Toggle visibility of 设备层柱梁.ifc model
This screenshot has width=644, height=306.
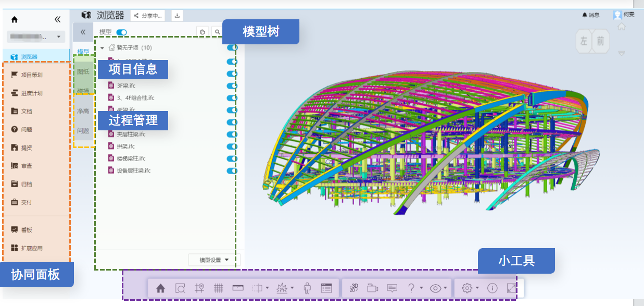click(232, 170)
